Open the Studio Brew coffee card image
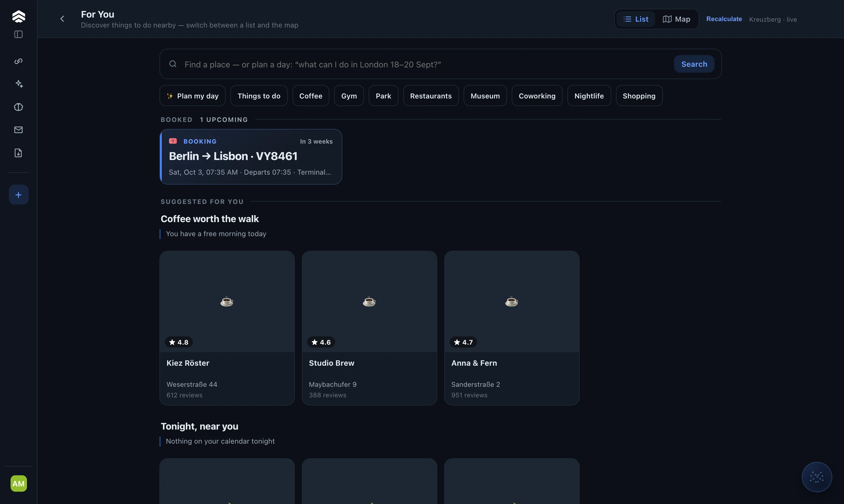The image size is (844, 504). coord(369,302)
